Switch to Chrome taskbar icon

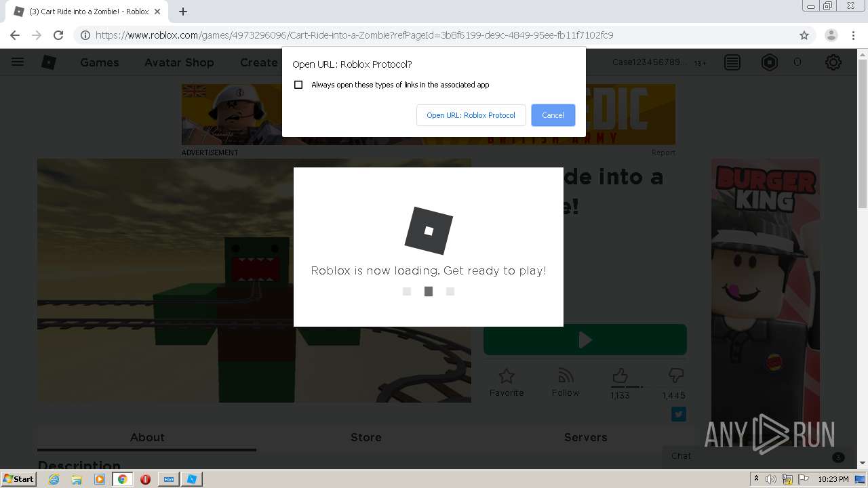click(123, 479)
